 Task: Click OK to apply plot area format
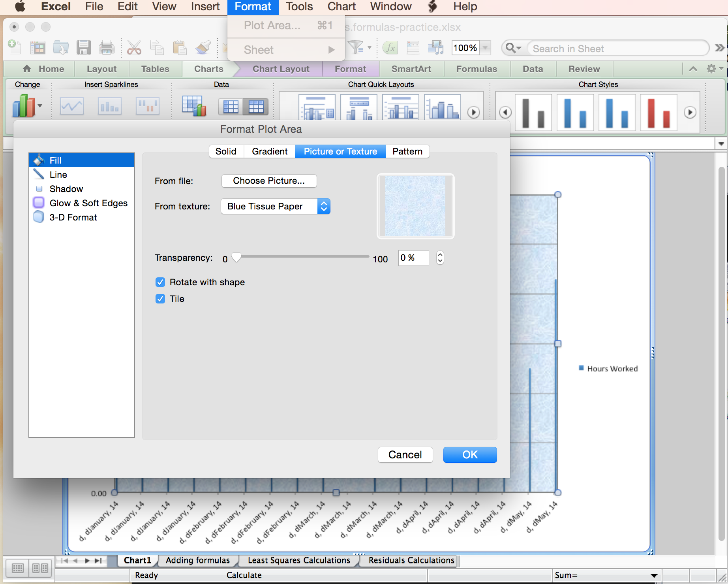(x=470, y=455)
